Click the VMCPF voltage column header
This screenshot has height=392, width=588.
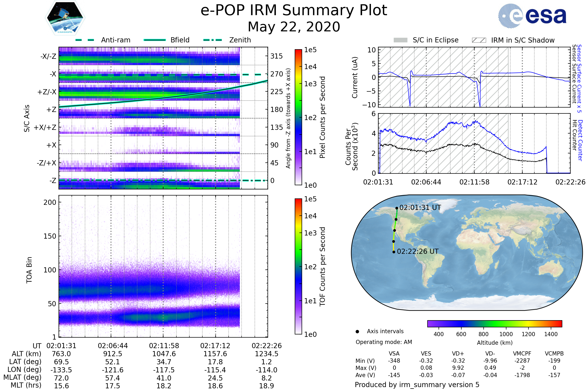(x=522, y=354)
